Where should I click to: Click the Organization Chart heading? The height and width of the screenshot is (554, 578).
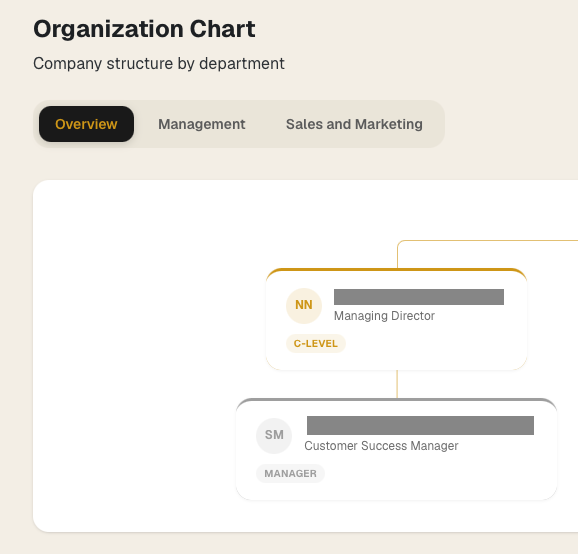pyautogui.click(x=144, y=29)
